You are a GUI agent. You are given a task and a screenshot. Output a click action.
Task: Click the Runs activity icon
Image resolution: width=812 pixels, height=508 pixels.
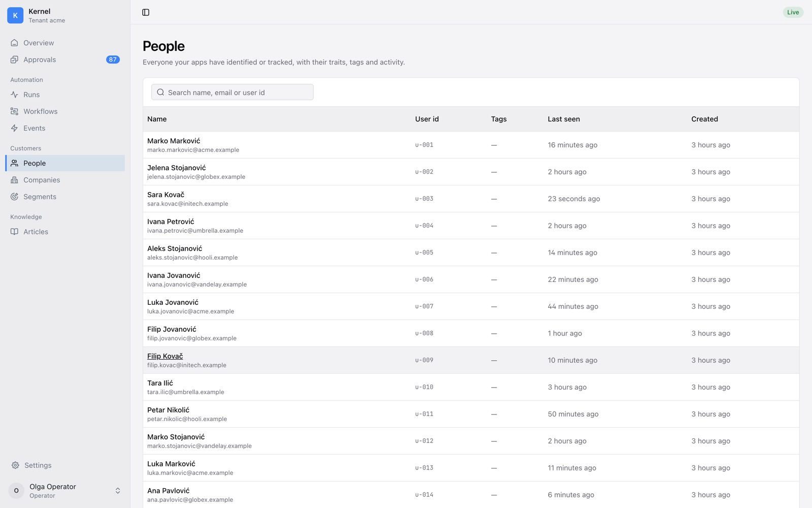tap(14, 94)
